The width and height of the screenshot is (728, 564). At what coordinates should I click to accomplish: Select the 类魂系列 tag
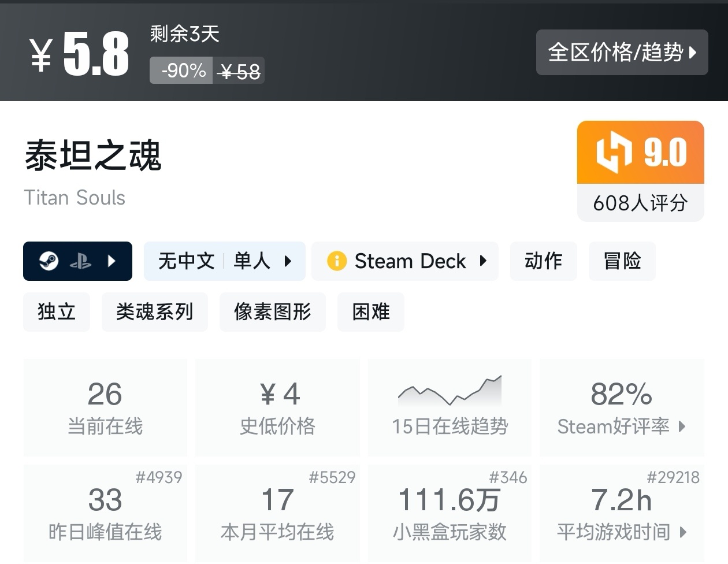point(154,312)
